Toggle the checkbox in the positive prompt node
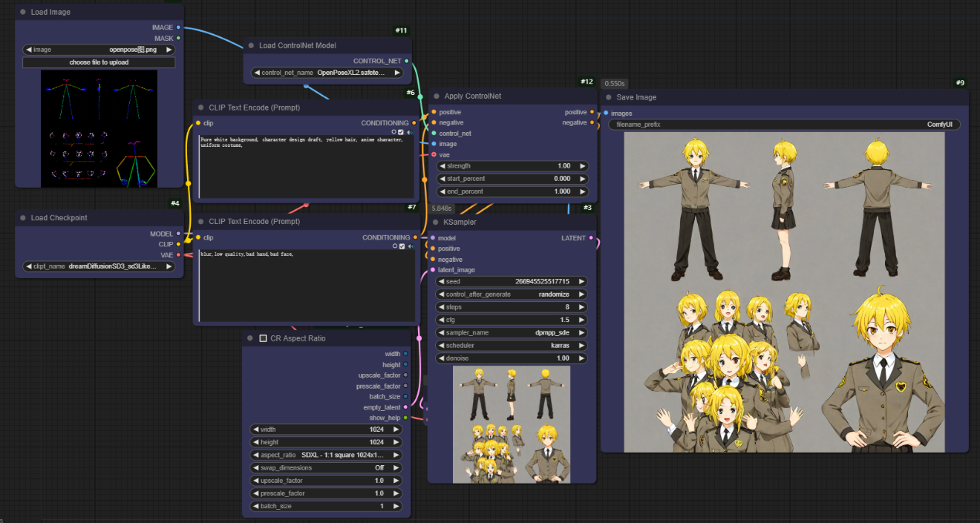980x523 pixels. pyautogui.click(x=401, y=132)
